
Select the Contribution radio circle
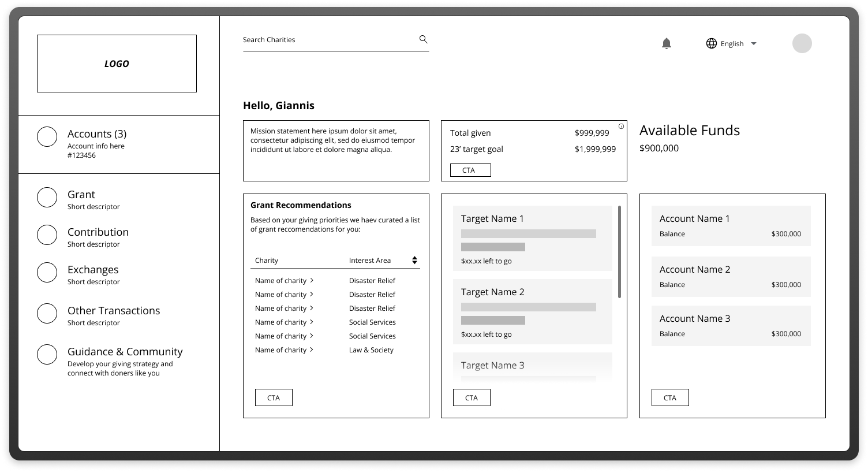point(47,235)
